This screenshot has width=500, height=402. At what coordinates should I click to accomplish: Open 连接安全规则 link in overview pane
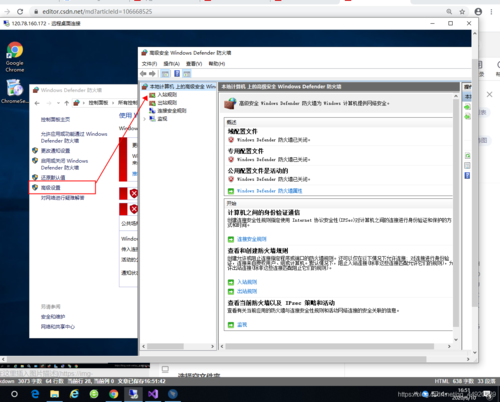tap(252, 239)
